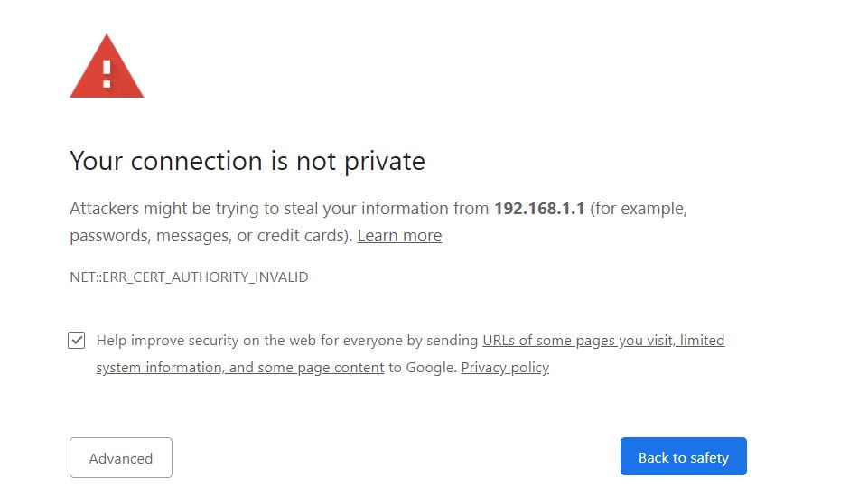This screenshot has width=868, height=497.
Task: Open the Learn more link
Action: (x=399, y=236)
